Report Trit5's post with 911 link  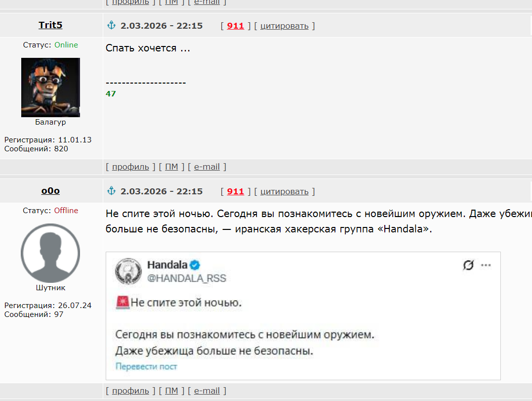pyautogui.click(x=236, y=26)
